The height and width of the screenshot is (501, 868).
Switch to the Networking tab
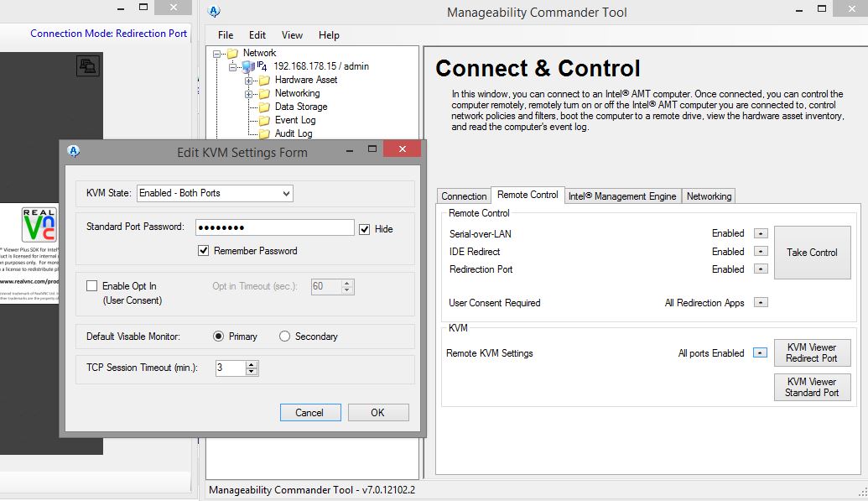point(709,196)
